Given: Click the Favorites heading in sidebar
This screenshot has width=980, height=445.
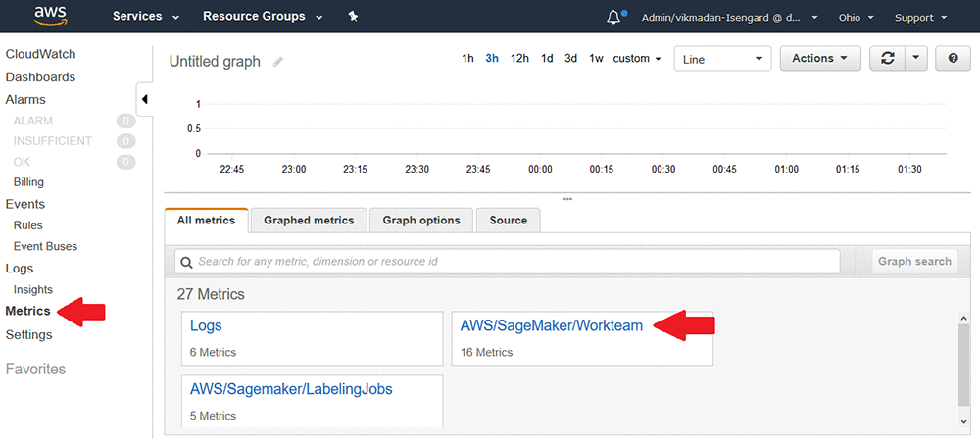Looking at the screenshot, I should click(35, 369).
